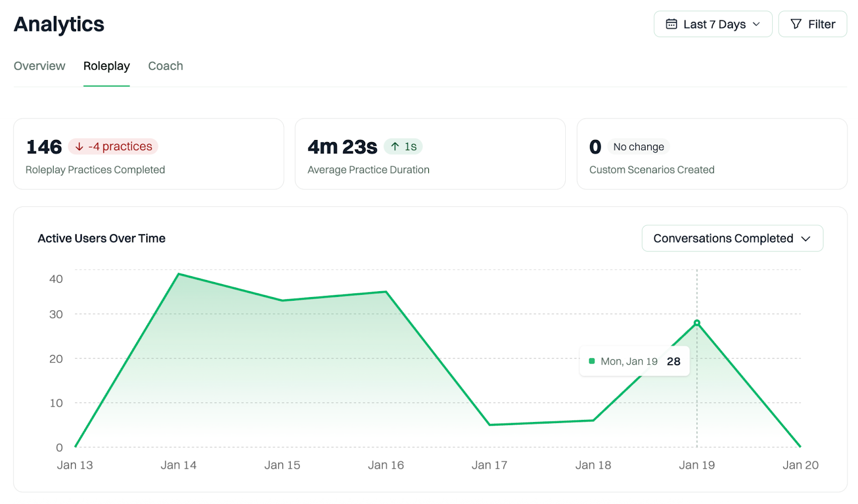
Task: Click the chevron on Conversations Completed selector
Action: [805, 239]
